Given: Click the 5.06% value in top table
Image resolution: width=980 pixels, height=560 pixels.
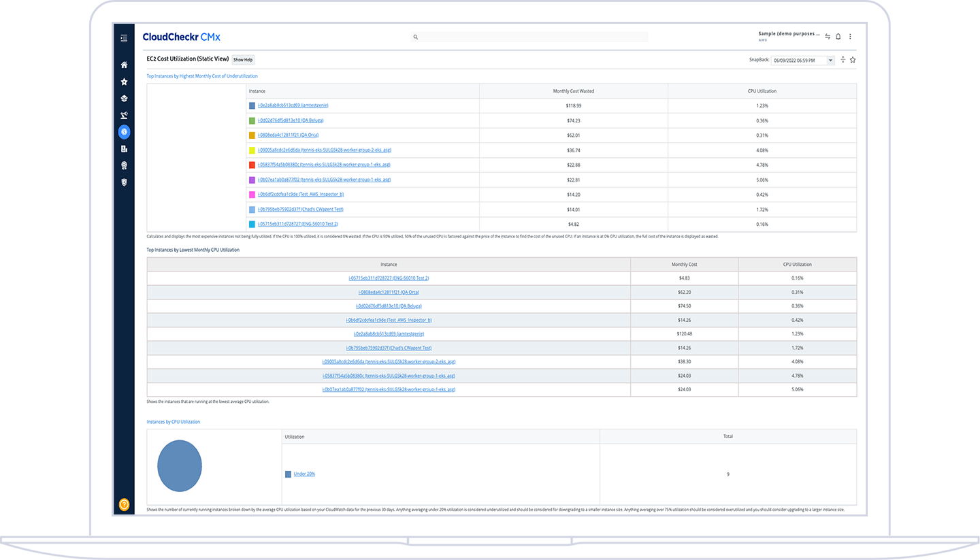Looking at the screenshot, I should tap(762, 180).
